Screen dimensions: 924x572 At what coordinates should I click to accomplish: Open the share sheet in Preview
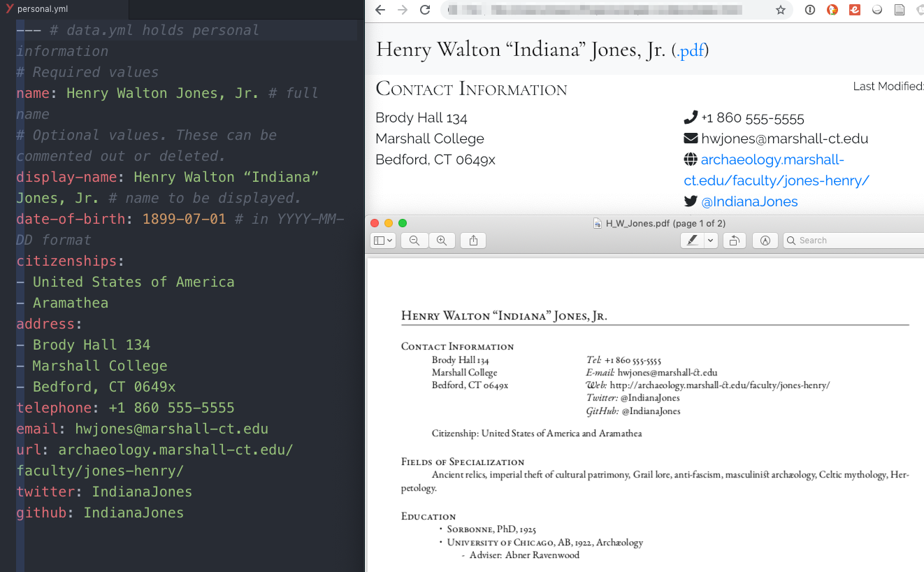click(474, 240)
